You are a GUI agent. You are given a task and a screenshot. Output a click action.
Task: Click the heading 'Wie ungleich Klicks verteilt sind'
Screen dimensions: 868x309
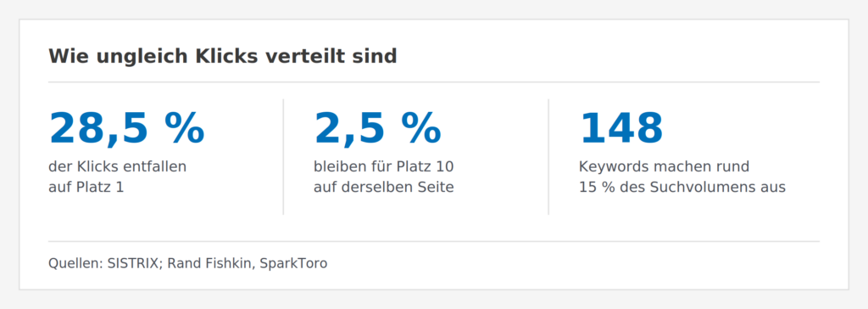point(223,57)
